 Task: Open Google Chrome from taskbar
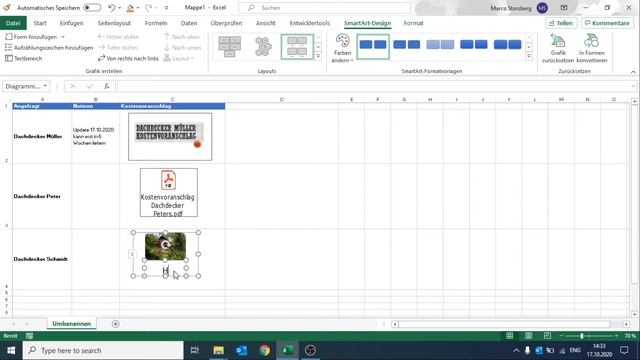click(264, 350)
